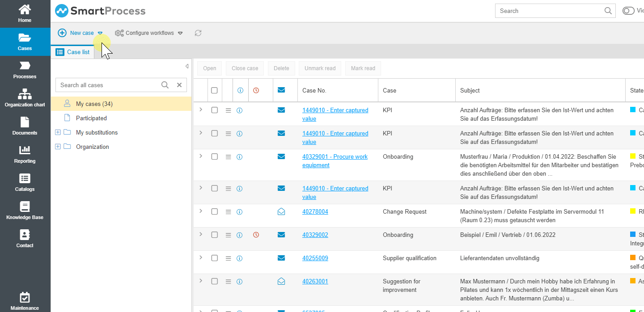The width and height of the screenshot is (644, 312).
Task: Toggle the View switch in header
Action: click(x=628, y=11)
